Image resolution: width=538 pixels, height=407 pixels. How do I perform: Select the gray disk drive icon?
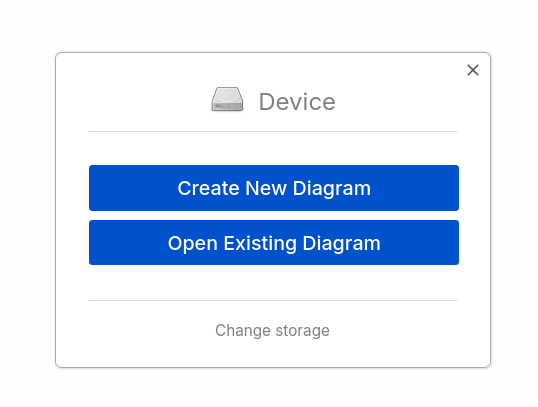point(227,100)
